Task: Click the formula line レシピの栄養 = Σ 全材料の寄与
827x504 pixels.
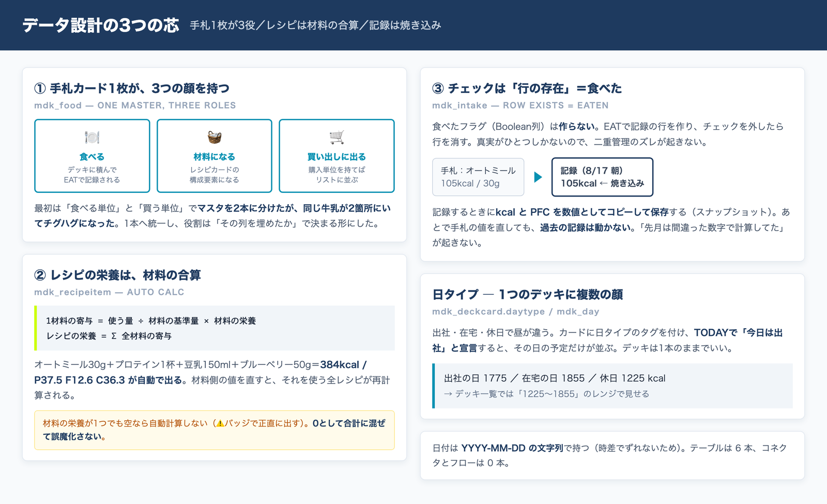Action: [109, 336]
